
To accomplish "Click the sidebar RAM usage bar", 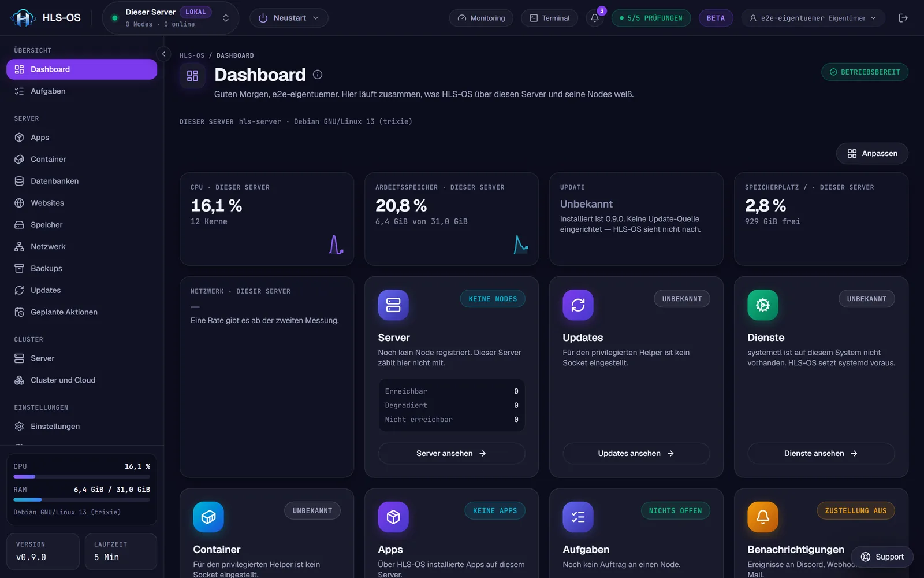I will 81,499.
